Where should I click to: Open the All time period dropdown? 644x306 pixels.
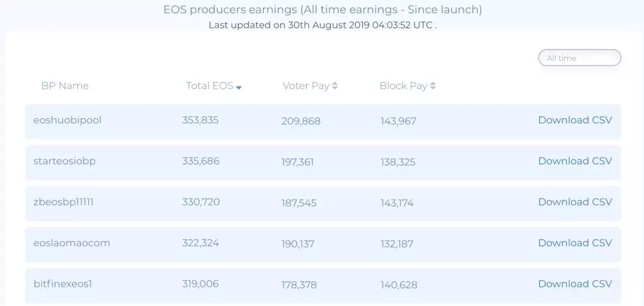[x=580, y=58]
